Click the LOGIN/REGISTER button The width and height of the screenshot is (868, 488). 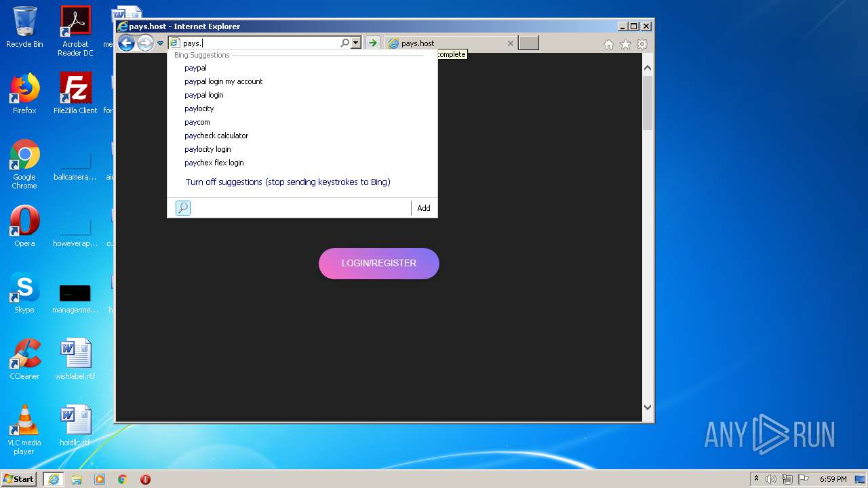click(379, 263)
